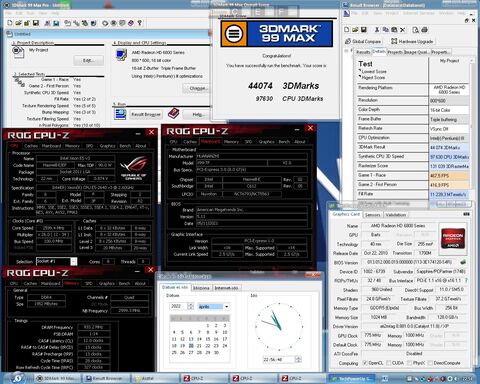Click the GPU-Z camera screenshot icon

(x=467, y=214)
